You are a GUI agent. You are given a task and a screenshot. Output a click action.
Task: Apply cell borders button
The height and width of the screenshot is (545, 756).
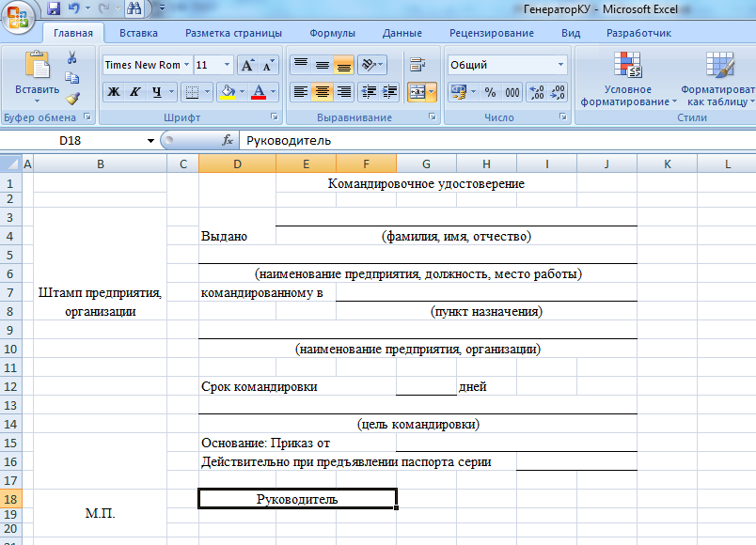[x=193, y=92]
